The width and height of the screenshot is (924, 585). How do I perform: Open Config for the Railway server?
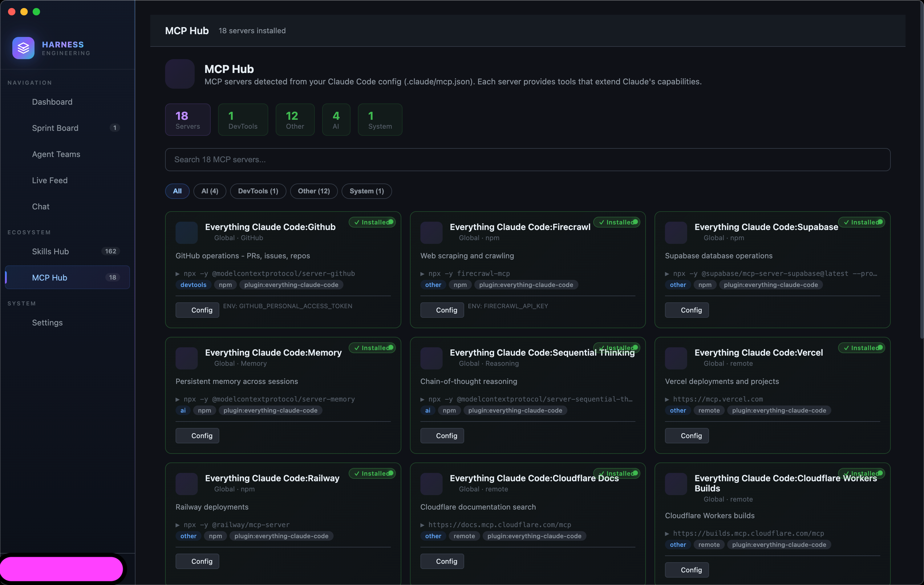[197, 561]
